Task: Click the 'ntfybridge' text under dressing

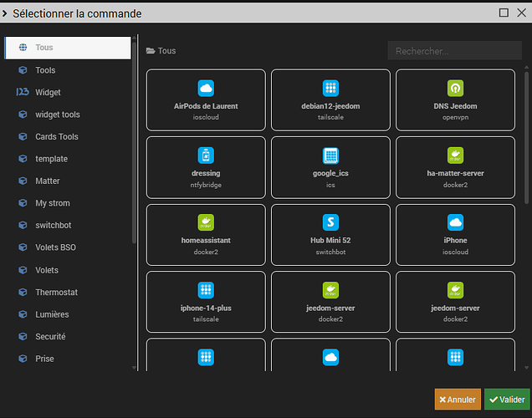Action: [x=206, y=185]
